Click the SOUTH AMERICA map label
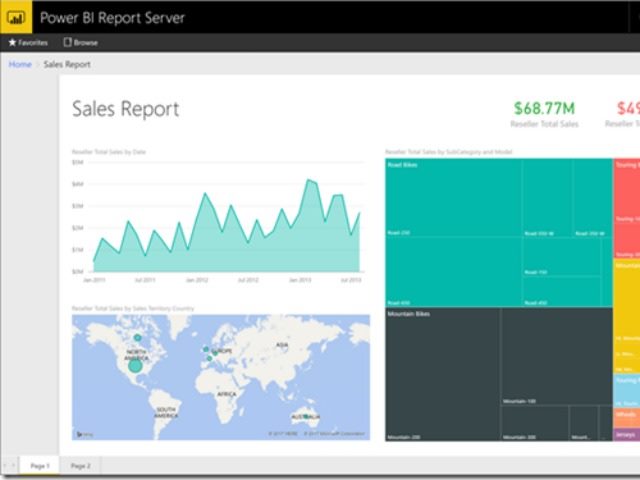Viewport: 640px width, 480px height. 166,412
